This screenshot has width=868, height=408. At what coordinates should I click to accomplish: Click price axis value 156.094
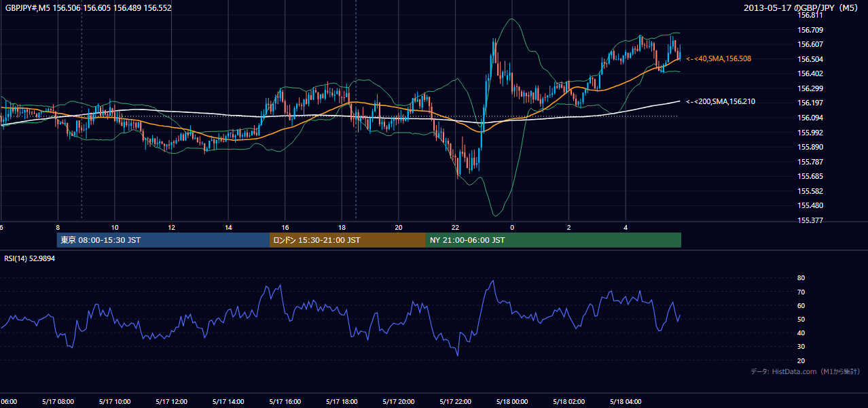[x=810, y=118]
